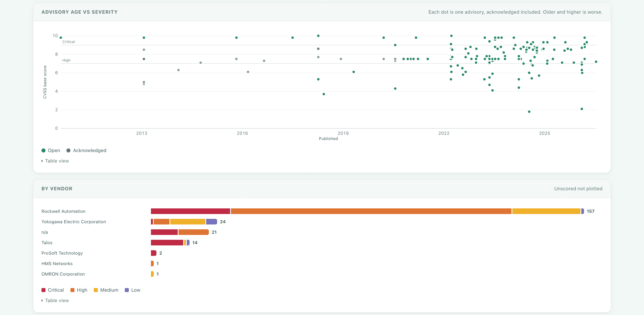This screenshot has height=315, width=644.
Task: Click the Critical threshold label on chart
Action: 68,42
